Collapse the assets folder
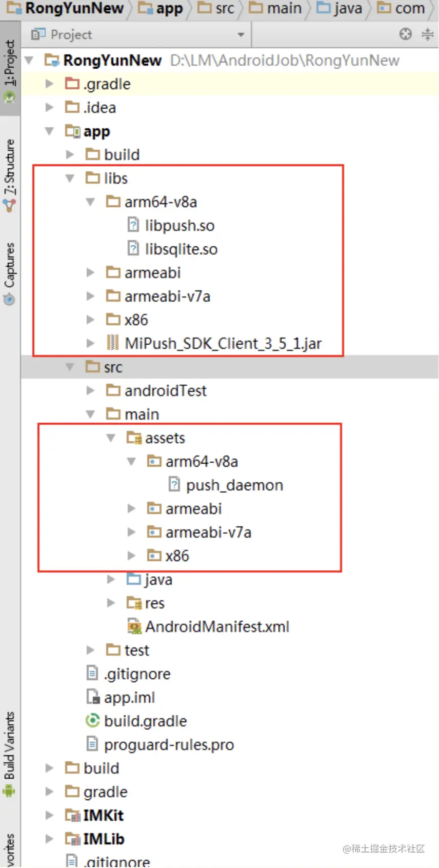 (x=111, y=438)
